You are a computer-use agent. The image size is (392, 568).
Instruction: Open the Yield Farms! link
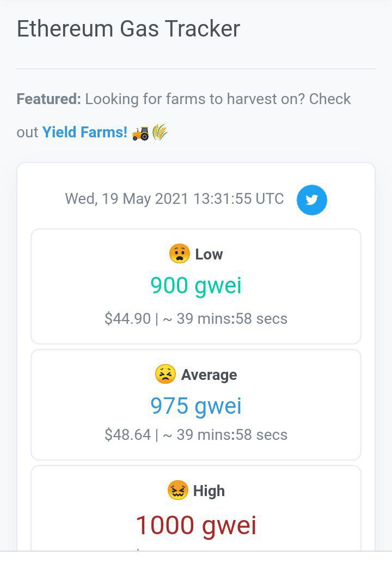(85, 132)
